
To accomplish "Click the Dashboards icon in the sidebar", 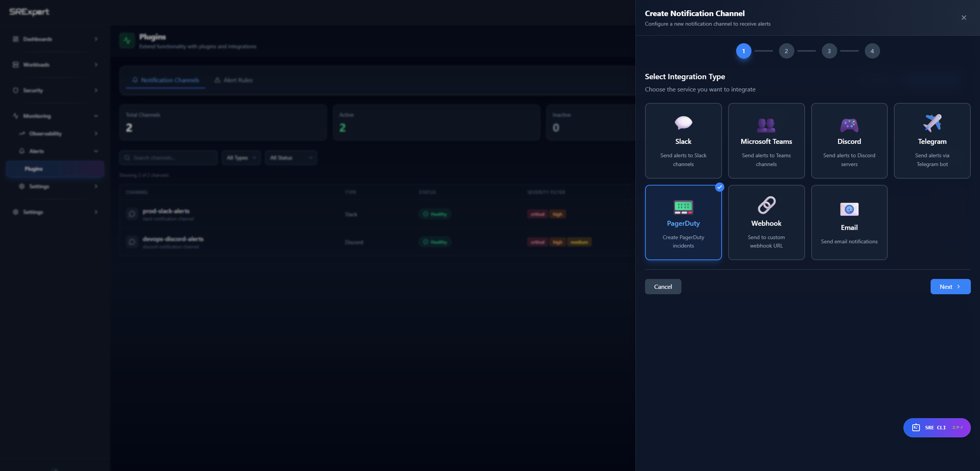I will tap(15, 39).
